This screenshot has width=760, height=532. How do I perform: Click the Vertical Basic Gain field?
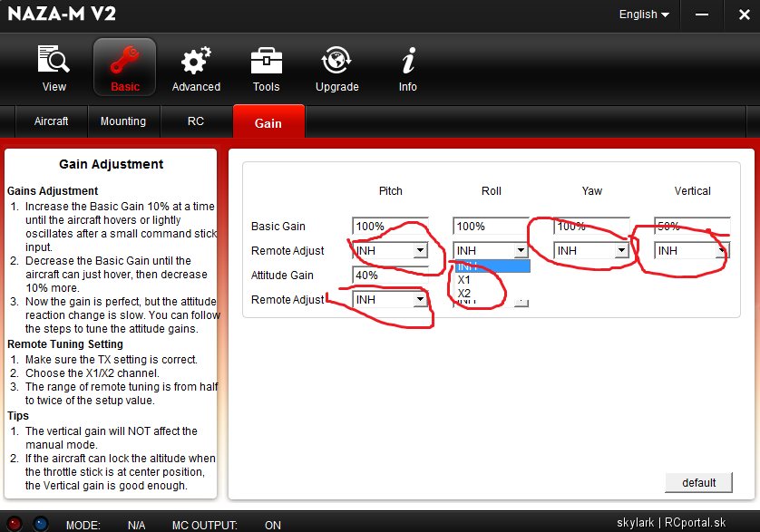(x=692, y=227)
